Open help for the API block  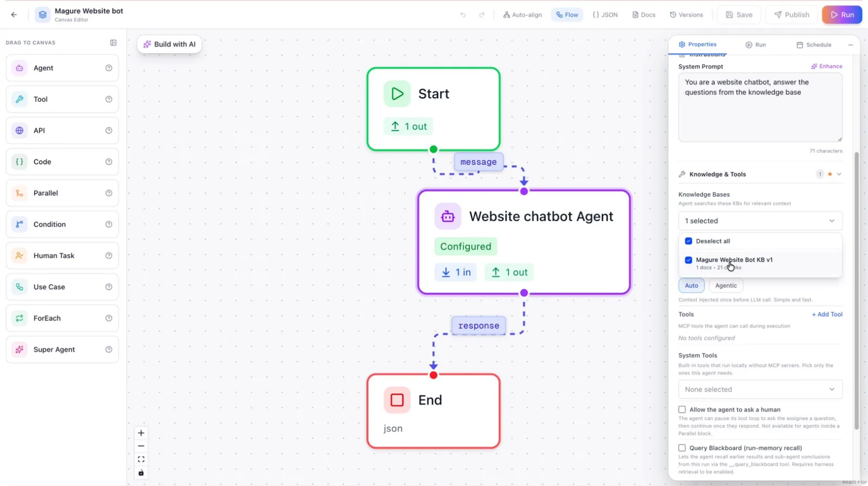108,130
